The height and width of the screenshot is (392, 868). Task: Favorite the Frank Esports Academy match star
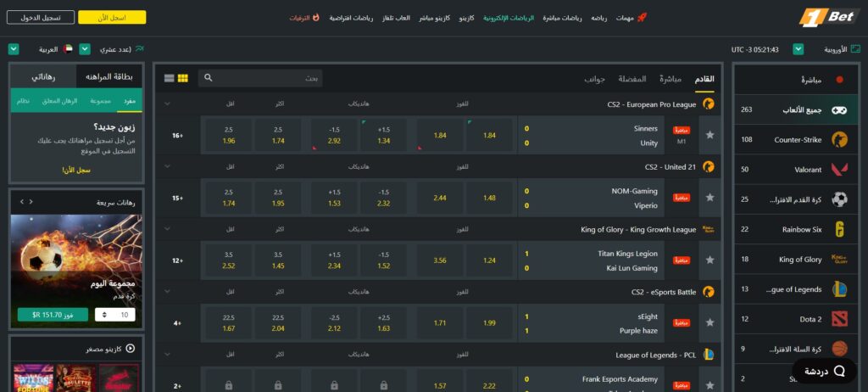(x=710, y=385)
